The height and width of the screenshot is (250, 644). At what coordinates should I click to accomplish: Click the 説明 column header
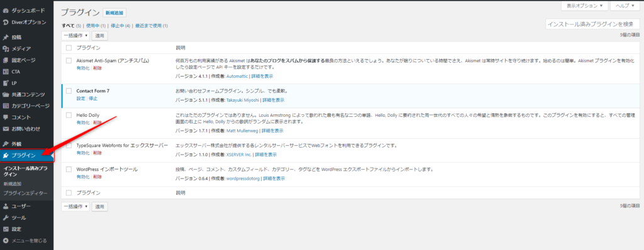180,48
